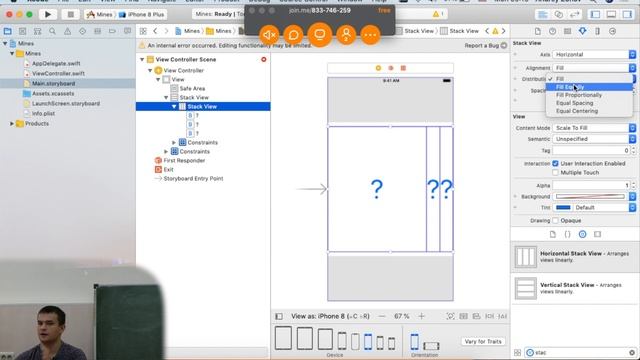The image size is (640, 360).
Task: Open join.me participants list
Action: [x=346, y=35]
